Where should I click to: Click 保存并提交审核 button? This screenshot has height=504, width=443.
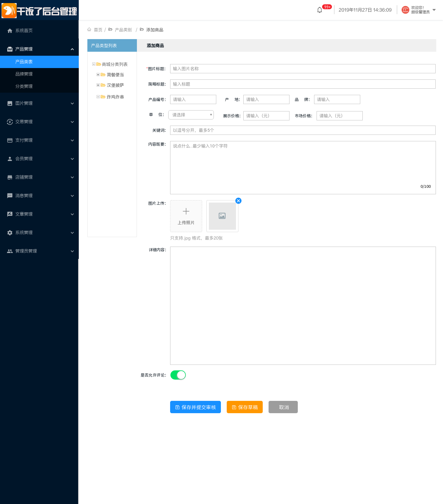pos(195,407)
